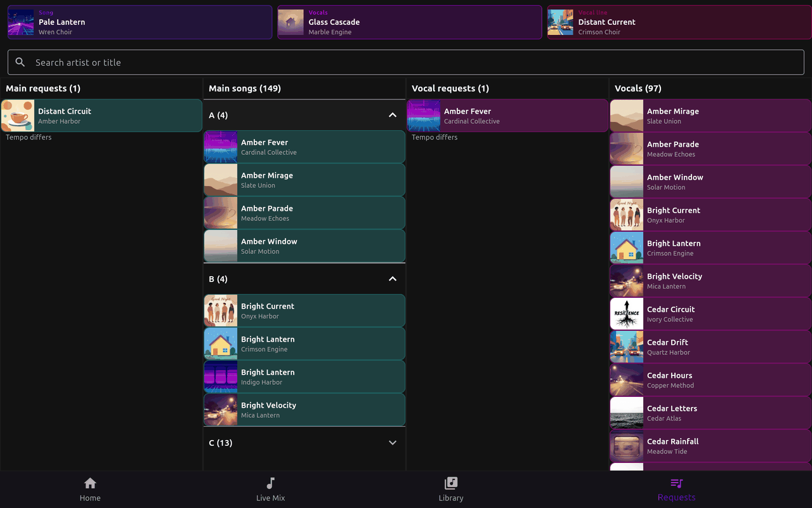Click the C (13) section header label
The width and height of the screenshot is (812, 508).
pyautogui.click(x=221, y=443)
